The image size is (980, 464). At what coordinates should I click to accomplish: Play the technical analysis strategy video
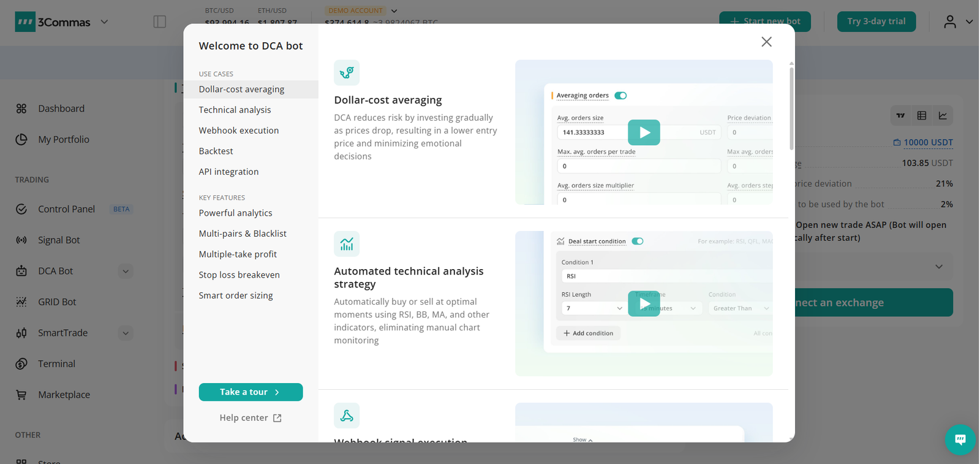pyautogui.click(x=644, y=303)
